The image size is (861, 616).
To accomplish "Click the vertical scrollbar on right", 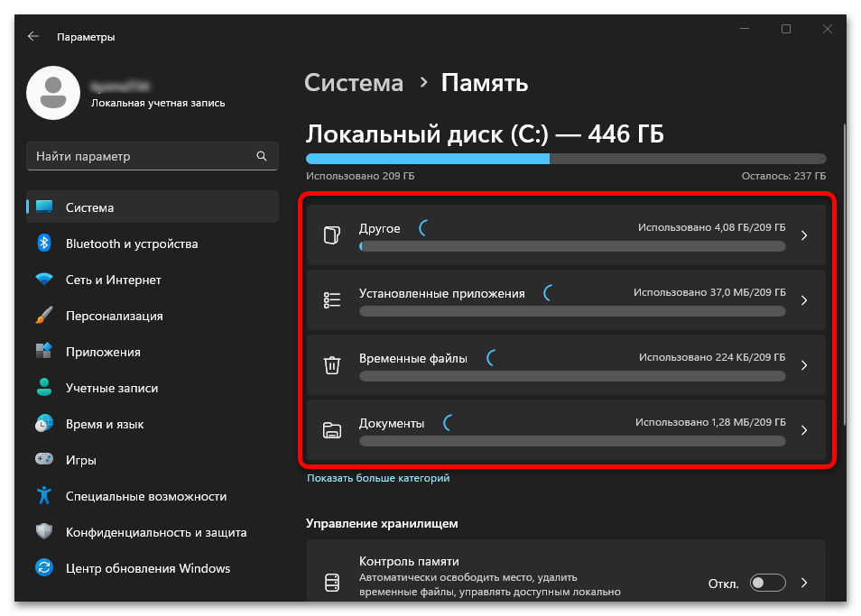I will click(x=845, y=274).
